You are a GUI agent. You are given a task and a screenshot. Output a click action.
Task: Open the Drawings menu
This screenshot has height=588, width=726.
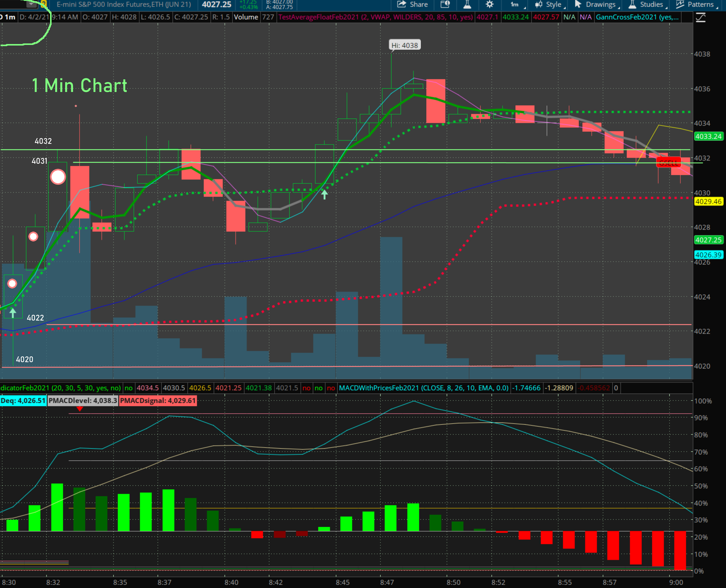[x=597, y=5]
